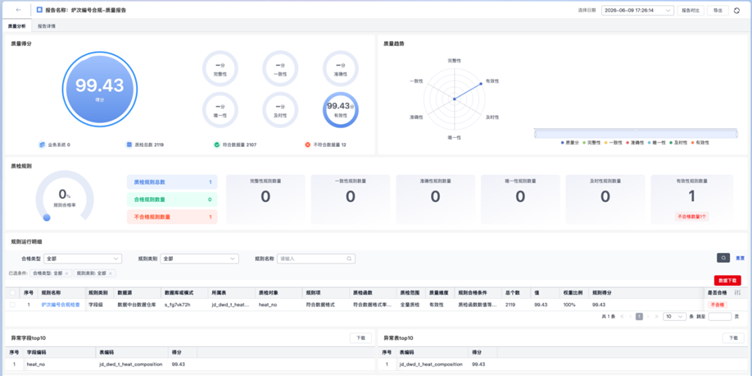
Task: Click the 质检规则总数 row
Action: pyautogui.click(x=172, y=182)
